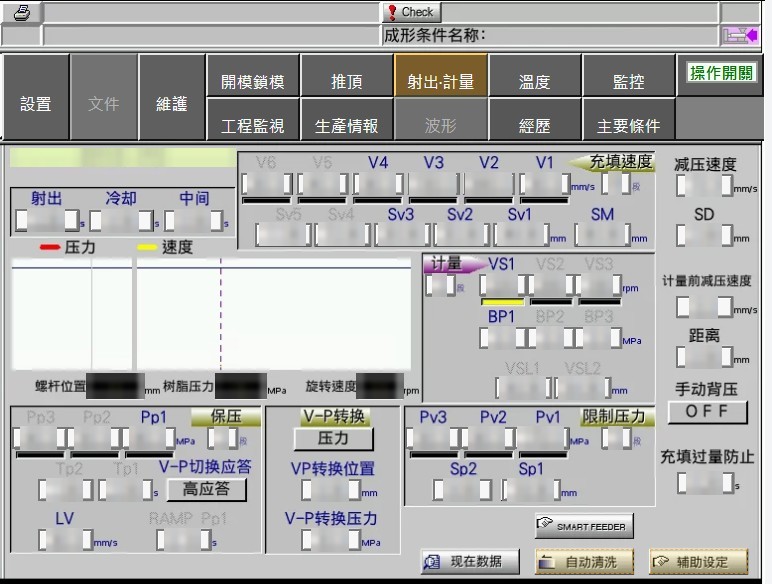Screen dimensions: 772x584
Task: Edit LV speed field
Action: click(65, 540)
